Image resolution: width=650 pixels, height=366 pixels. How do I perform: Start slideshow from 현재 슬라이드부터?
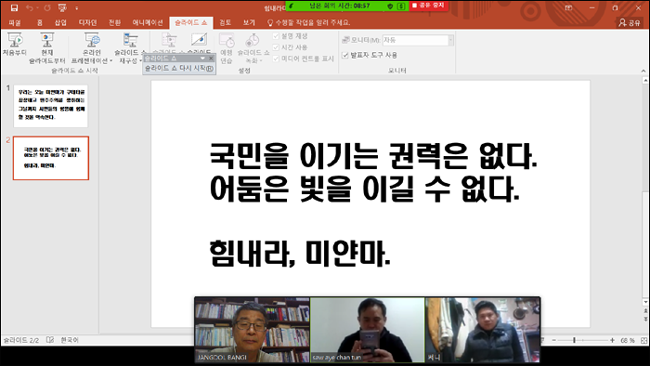pyautogui.click(x=47, y=48)
